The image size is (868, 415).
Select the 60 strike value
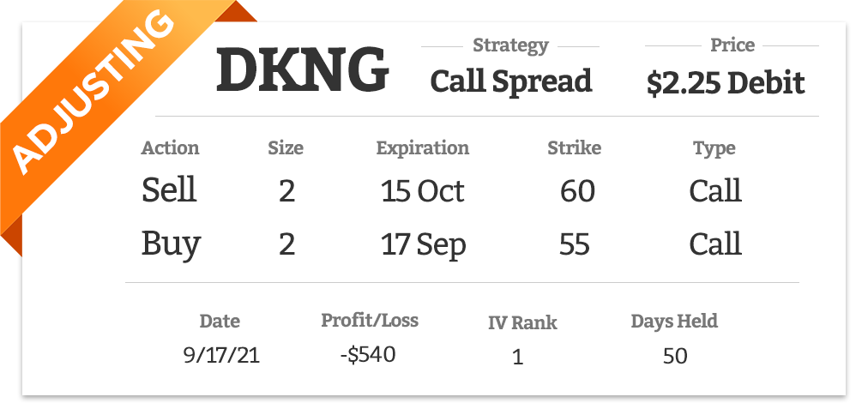(x=577, y=191)
